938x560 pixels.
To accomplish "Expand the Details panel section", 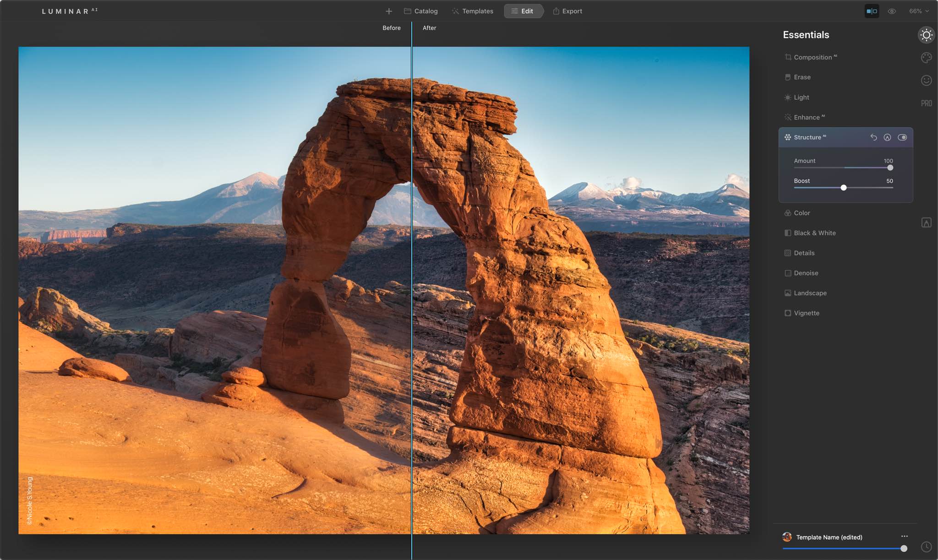I will tap(803, 253).
